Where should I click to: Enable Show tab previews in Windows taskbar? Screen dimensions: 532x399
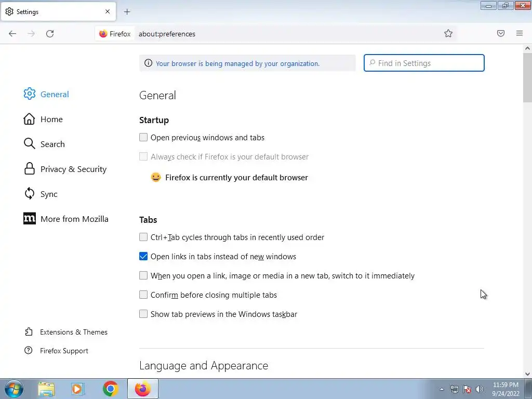pos(143,314)
